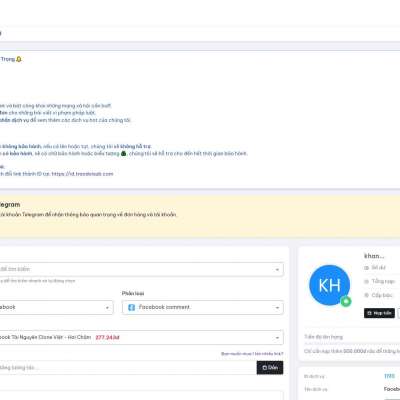Open the link above the Dán button

pos(252,353)
